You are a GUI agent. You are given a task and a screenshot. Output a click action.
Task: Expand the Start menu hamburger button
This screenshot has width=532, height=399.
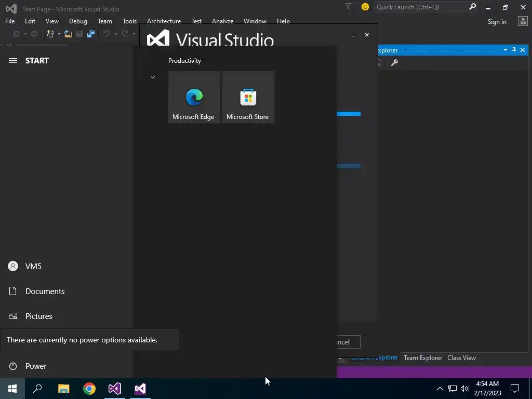tap(13, 60)
